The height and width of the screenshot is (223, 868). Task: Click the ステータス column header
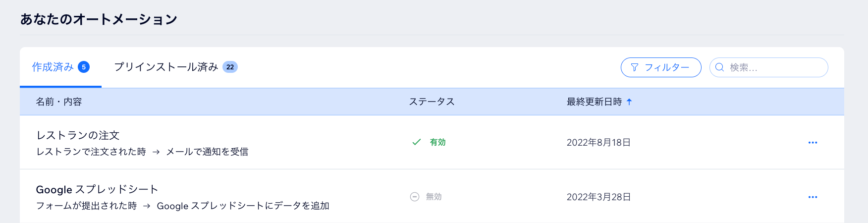(432, 102)
